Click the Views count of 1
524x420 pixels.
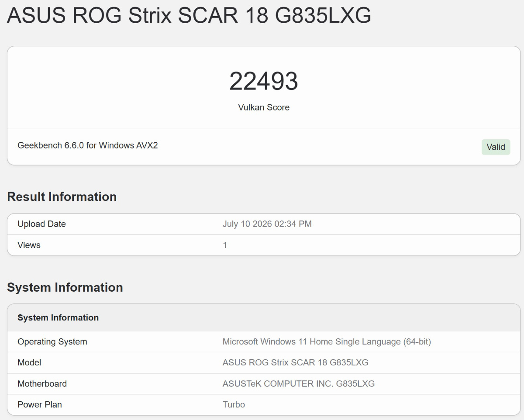pyautogui.click(x=225, y=245)
